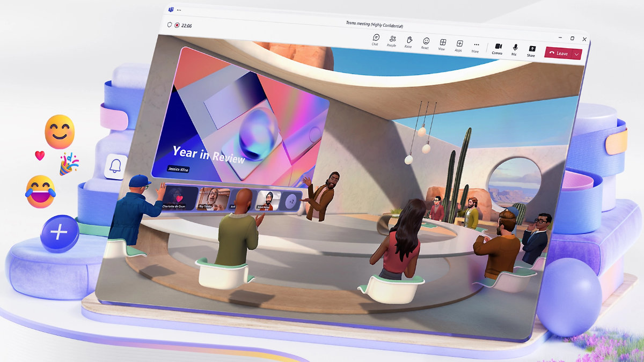Minimize the Teams meeting window
The width and height of the screenshot is (644, 362).
(559, 37)
